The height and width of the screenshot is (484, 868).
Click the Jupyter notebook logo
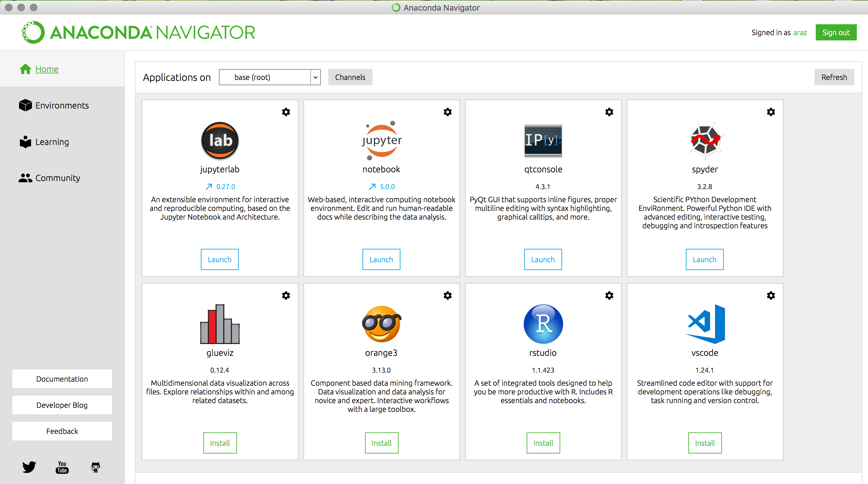[381, 141]
